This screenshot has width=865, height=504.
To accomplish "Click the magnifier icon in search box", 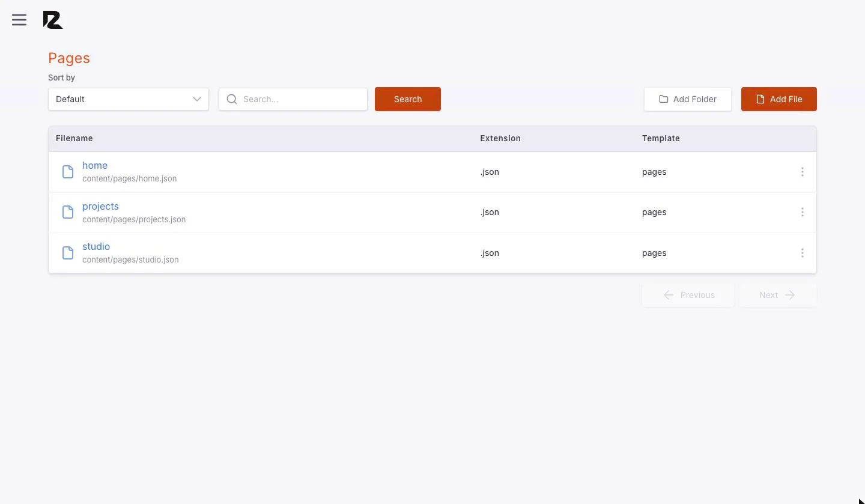I will pyautogui.click(x=232, y=99).
